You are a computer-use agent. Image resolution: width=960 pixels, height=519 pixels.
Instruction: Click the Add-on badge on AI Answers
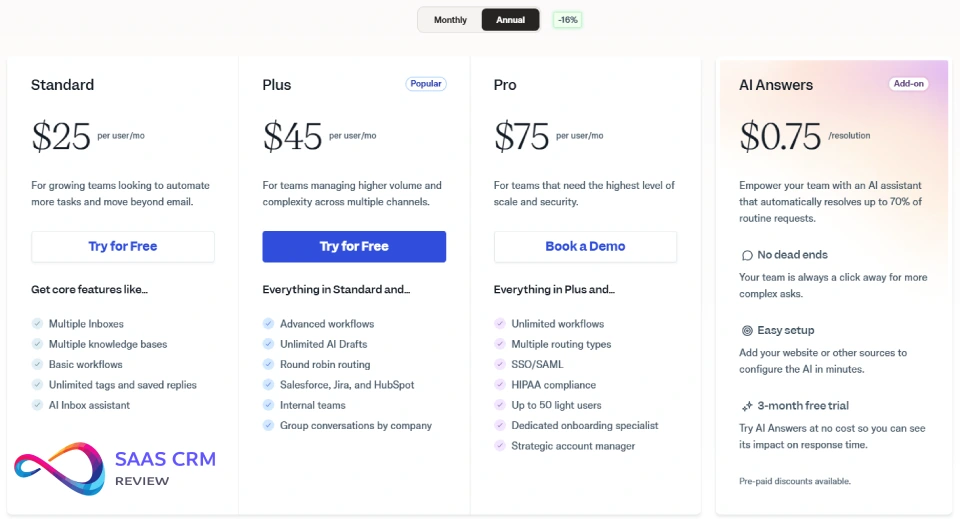908,84
